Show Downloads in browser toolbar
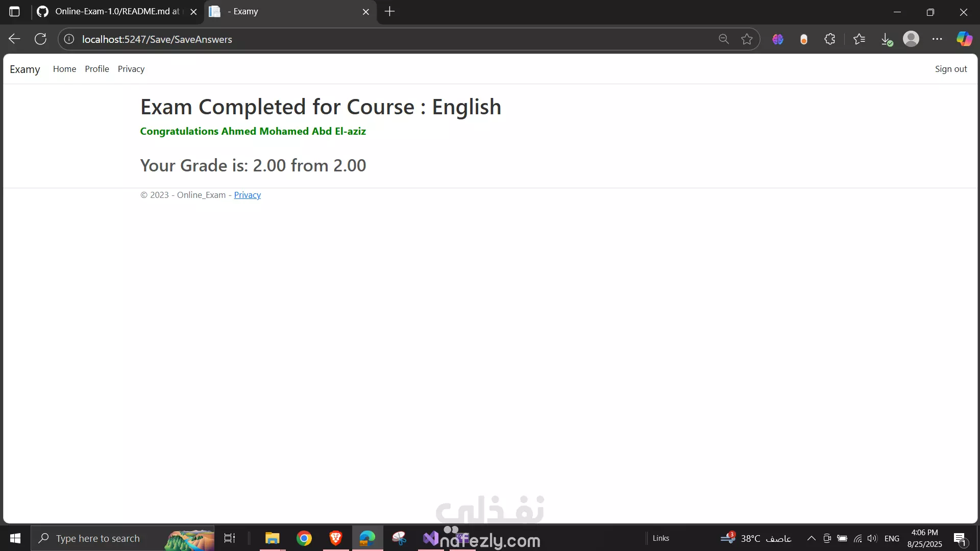 pyautogui.click(x=887, y=39)
